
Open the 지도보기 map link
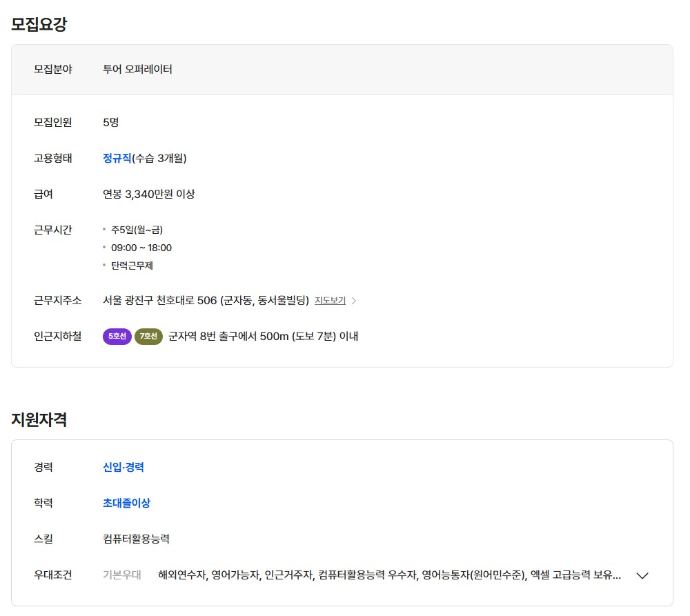pos(330,301)
